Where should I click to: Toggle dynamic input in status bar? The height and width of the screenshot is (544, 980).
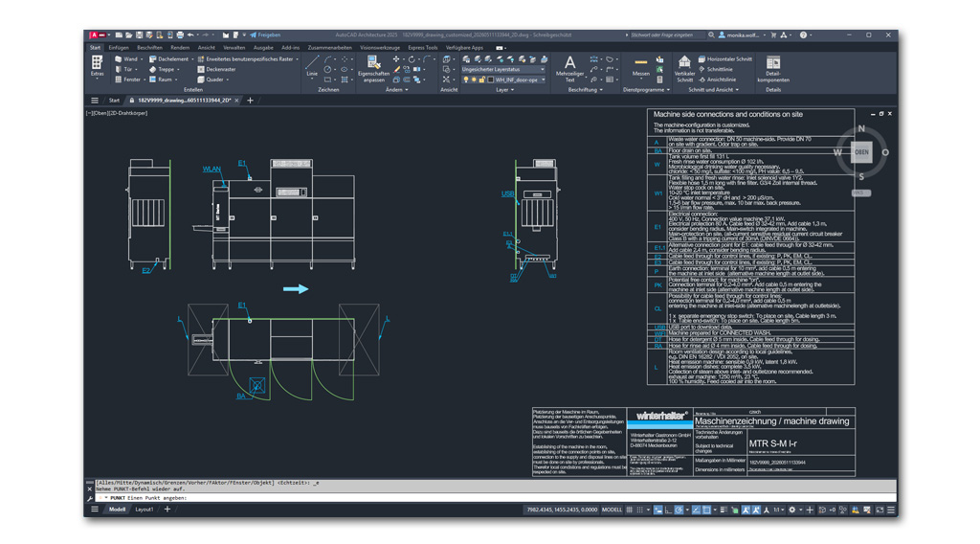coord(658,510)
